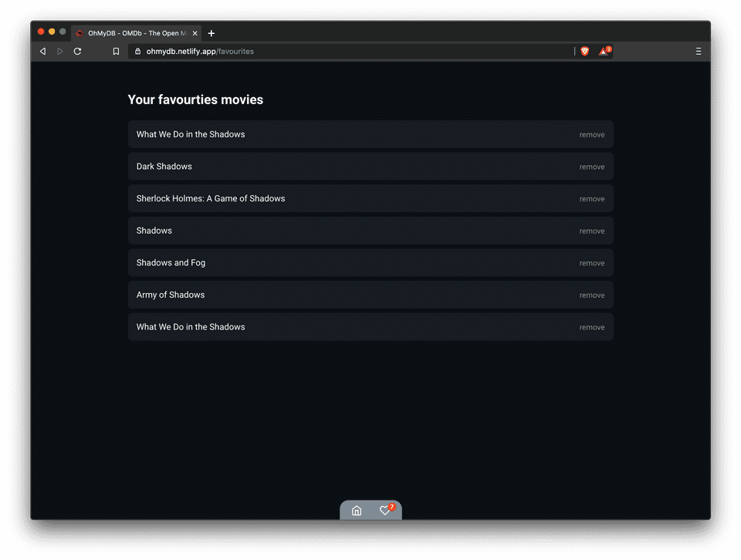Open the Brave Shields lion icon
This screenshot has height=560, width=741.
584,52
